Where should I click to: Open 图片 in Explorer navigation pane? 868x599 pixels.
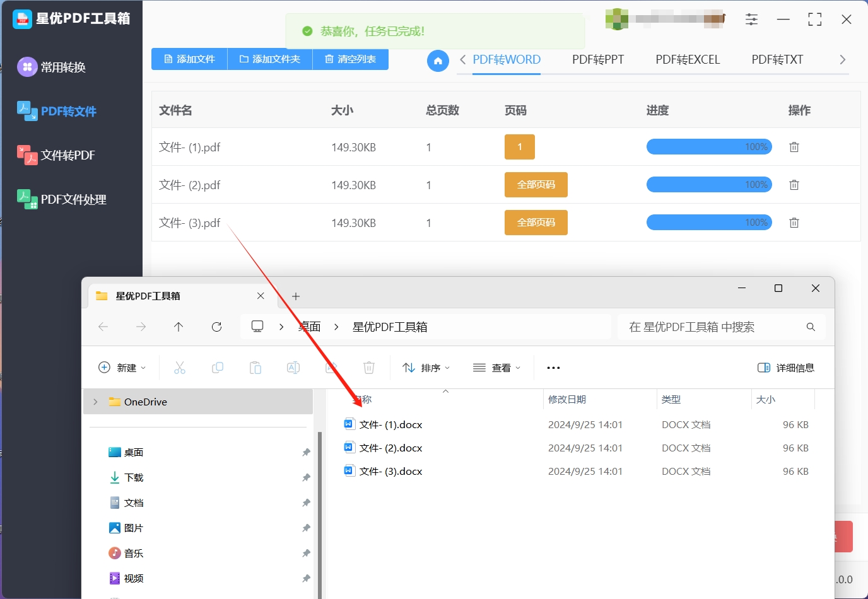click(126, 528)
